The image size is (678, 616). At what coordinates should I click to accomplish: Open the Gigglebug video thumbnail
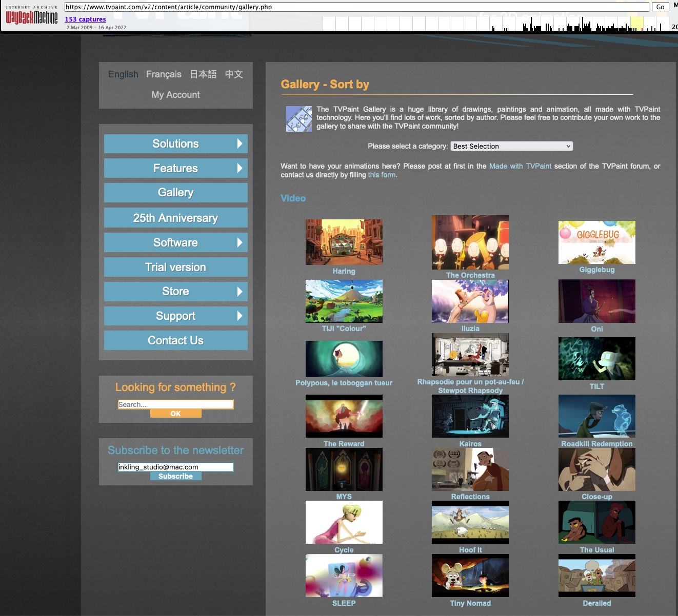[x=597, y=242]
